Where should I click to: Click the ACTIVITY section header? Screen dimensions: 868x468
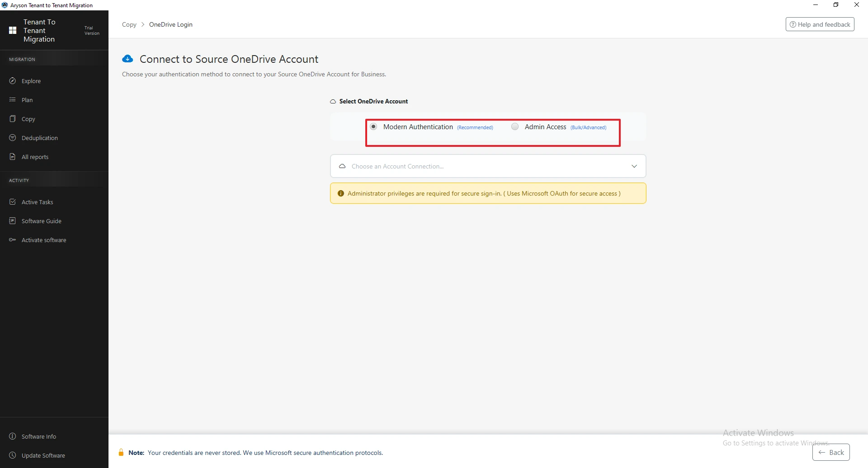pyautogui.click(x=19, y=180)
